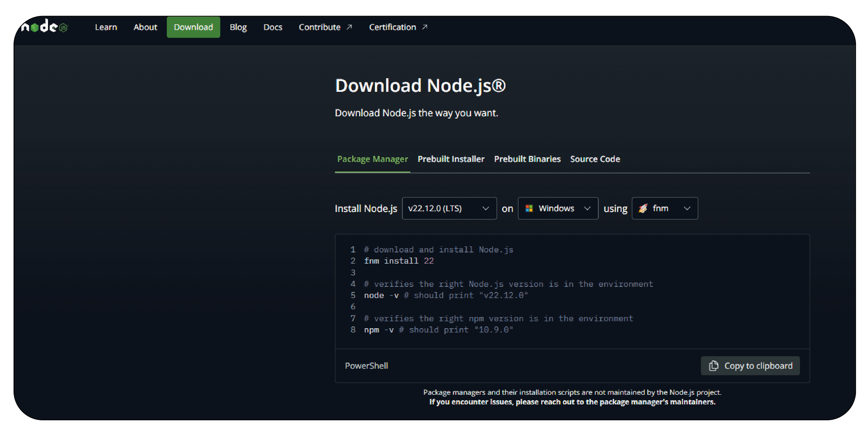Click the PowerShell label
868x431 pixels.
pyautogui.click(x=366, y=366)
